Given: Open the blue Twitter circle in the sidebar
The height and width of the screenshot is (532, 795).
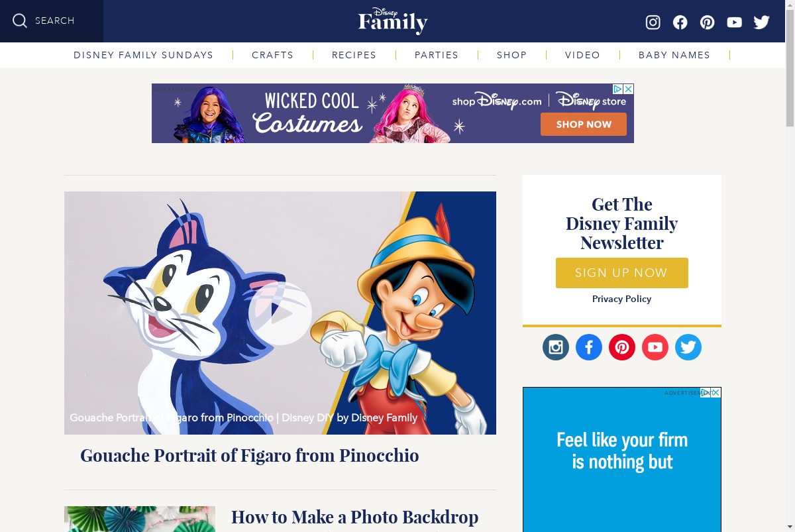Looking at the screenshot, I should [688, 347].
